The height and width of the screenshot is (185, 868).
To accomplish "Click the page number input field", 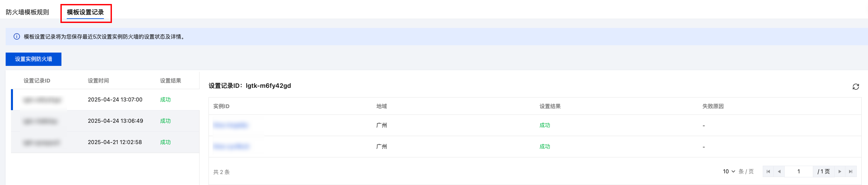I will tap(798, 171).
